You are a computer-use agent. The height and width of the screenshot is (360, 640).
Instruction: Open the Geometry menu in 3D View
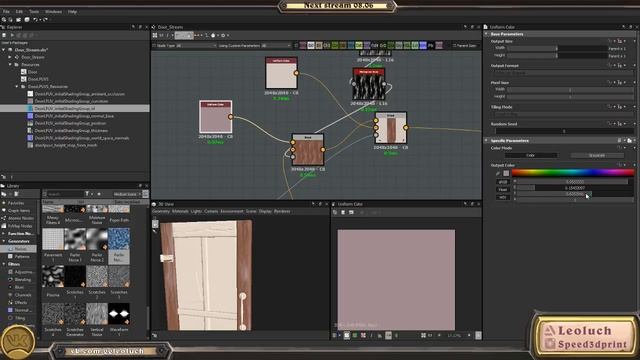pos(161,211)
